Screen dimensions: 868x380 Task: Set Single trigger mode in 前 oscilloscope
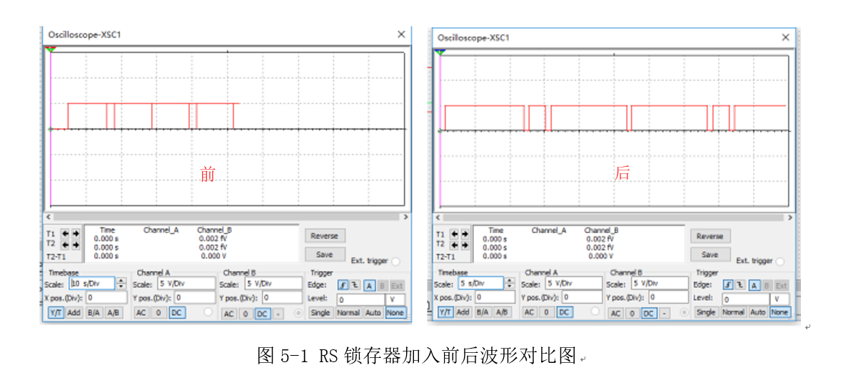[x=321, y=312]
